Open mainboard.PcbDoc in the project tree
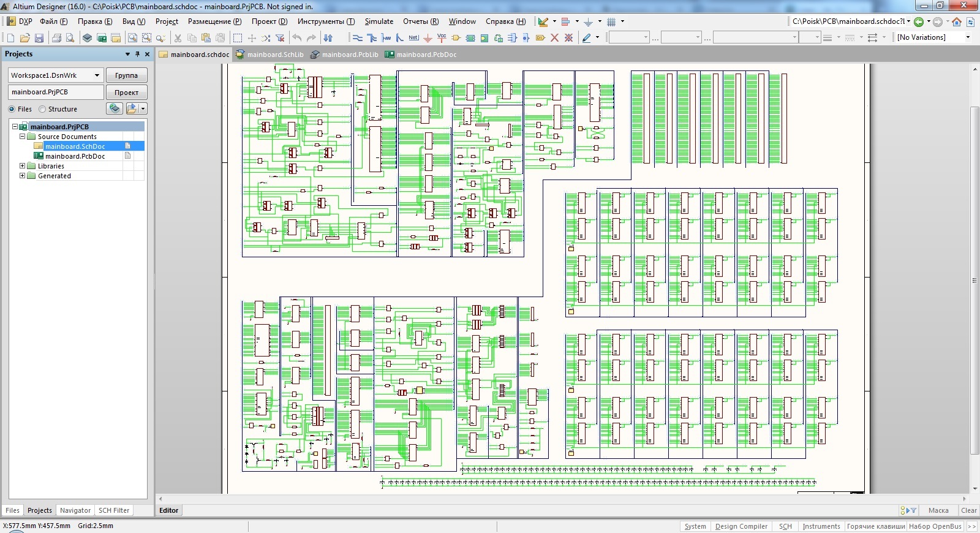This screenshot has width=980, height=533. (75, 156)
